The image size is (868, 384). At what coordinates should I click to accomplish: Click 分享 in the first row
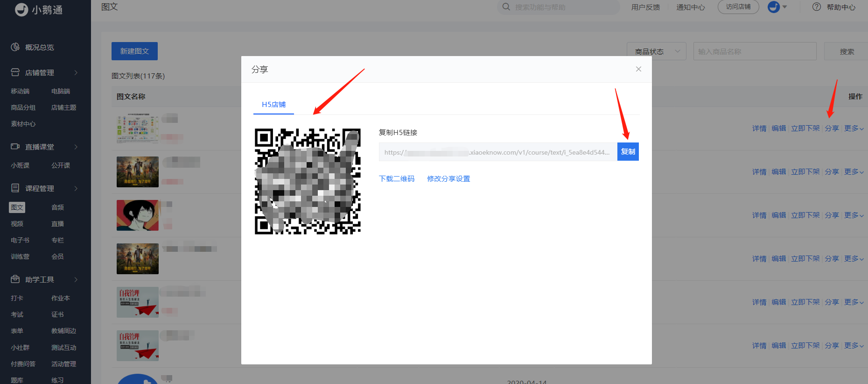(832, 128)
